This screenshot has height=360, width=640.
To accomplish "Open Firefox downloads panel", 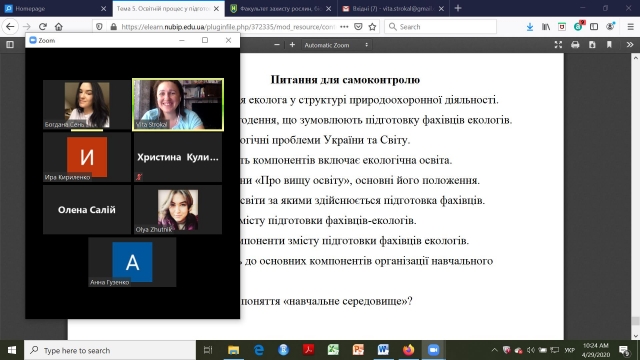I will tap(530, 27).
